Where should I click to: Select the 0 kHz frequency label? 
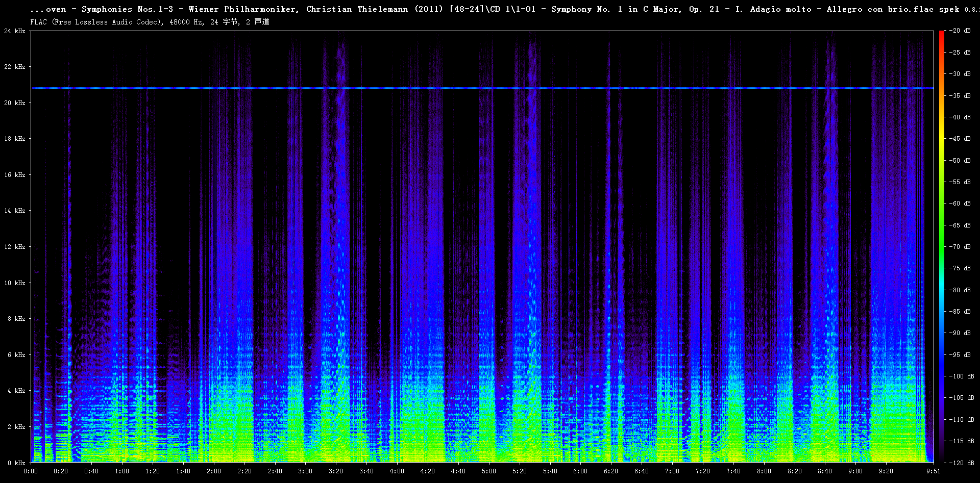pyautogui.click(x=16, y=463)
